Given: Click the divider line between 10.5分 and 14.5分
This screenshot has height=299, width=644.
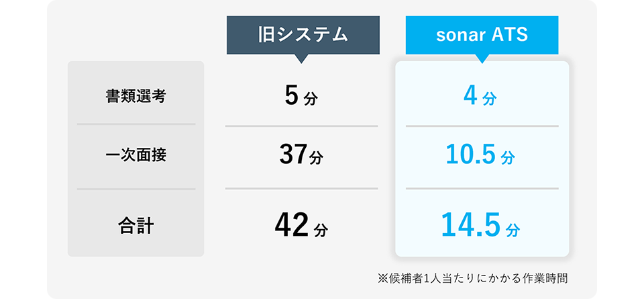Looking at the screenshot, I should tap(482, 188).
